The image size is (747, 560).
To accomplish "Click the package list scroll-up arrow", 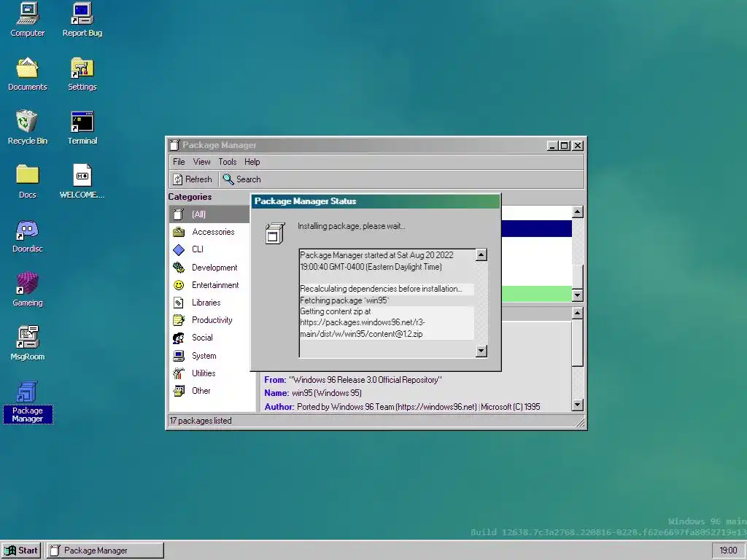I will click(x=578, y=212).
